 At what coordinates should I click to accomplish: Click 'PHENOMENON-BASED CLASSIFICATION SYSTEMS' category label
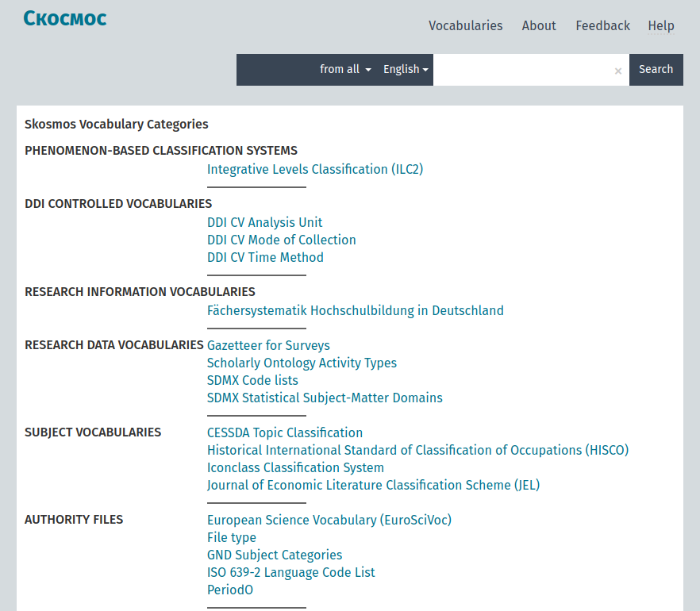click(x=160, y=151)
